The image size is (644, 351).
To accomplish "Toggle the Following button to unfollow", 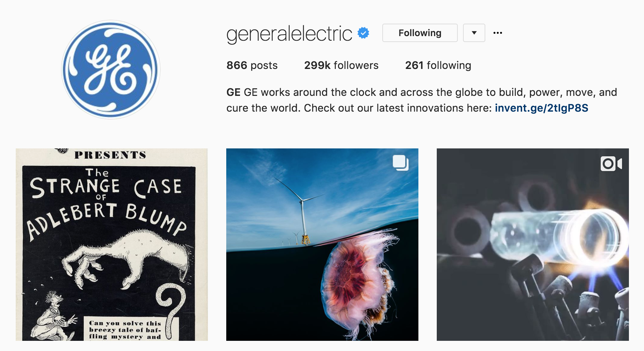I will point(420,33).
